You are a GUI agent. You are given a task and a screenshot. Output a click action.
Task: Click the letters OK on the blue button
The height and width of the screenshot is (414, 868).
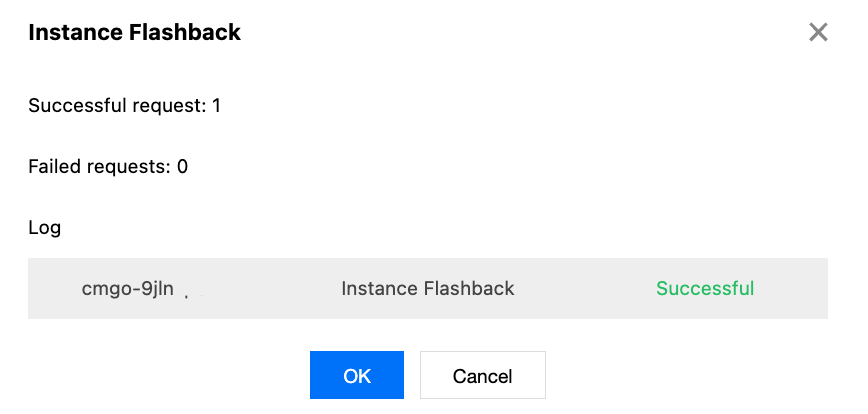(x=357, y=376)
